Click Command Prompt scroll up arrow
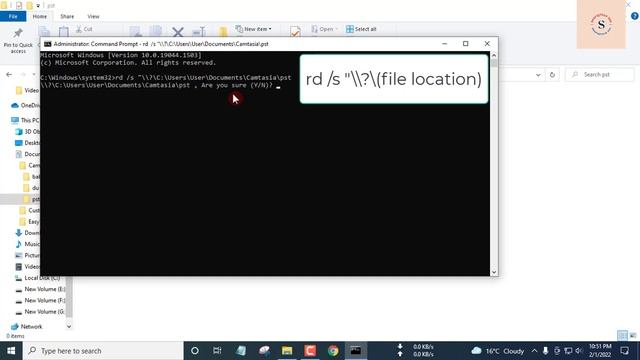 coord(494,55)
